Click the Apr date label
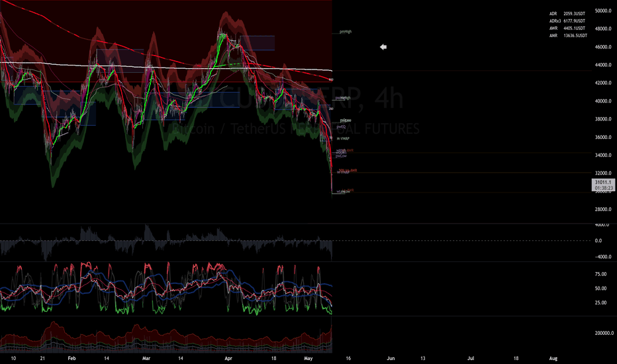 (x=228, y=359)
